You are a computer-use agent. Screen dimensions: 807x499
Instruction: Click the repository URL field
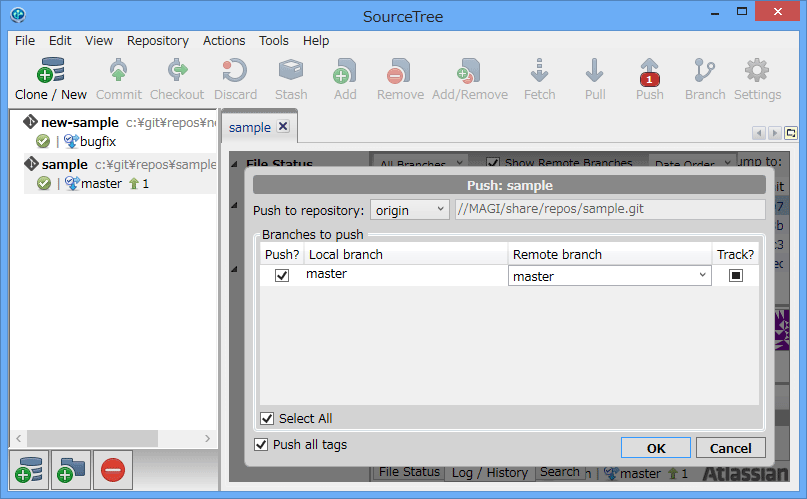coord(610,209)
